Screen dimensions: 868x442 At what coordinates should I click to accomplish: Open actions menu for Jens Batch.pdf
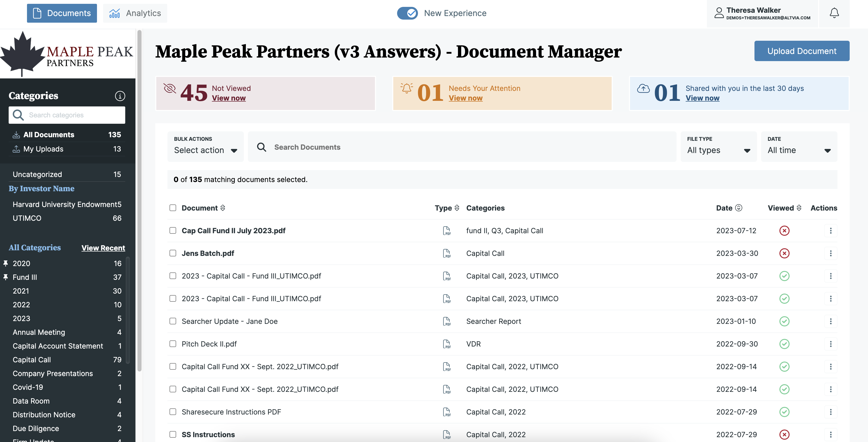pos(831,253)
